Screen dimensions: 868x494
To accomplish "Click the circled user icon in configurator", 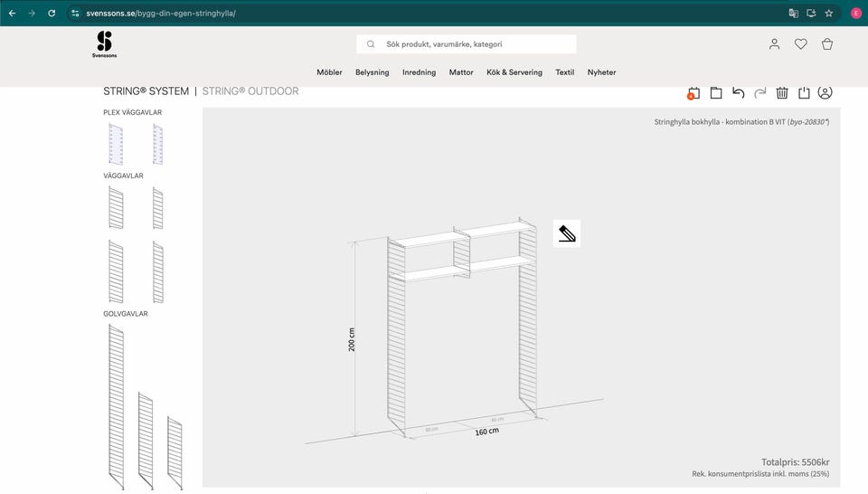I will coord(825,92).
